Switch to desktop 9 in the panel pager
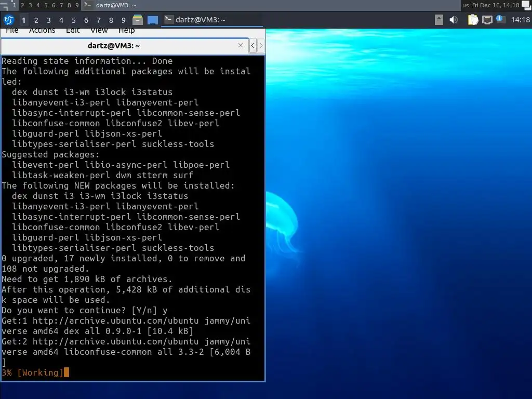 tap(124, 20)
